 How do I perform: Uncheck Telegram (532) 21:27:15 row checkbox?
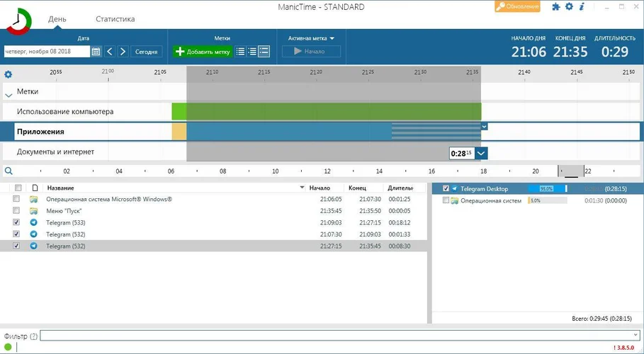coord(16,246)
